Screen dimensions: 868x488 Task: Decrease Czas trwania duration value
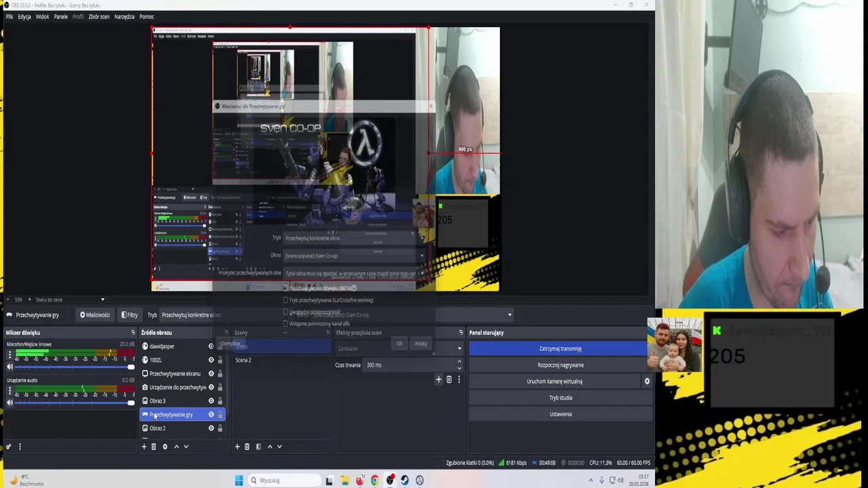[x=459, y=368]
